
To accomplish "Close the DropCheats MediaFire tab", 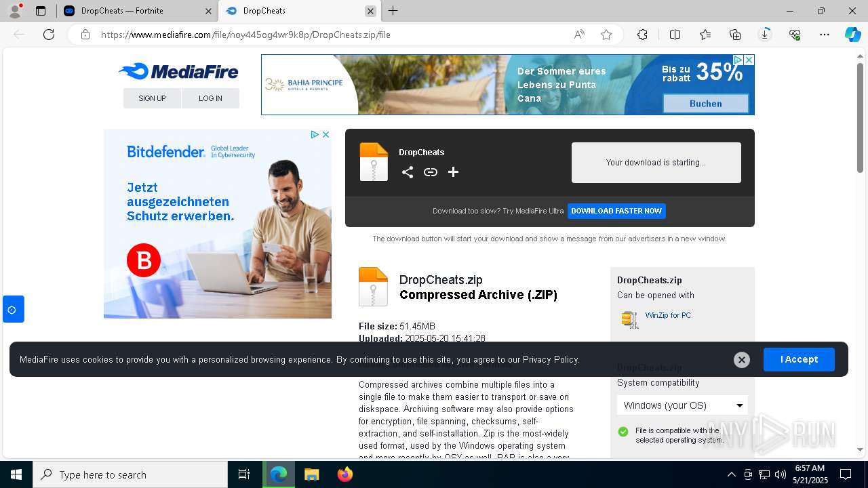I will 370,11.
